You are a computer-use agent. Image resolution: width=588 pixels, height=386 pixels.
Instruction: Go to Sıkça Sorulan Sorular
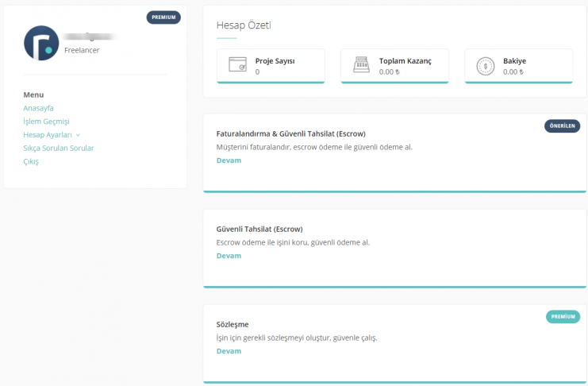point(59,149)
